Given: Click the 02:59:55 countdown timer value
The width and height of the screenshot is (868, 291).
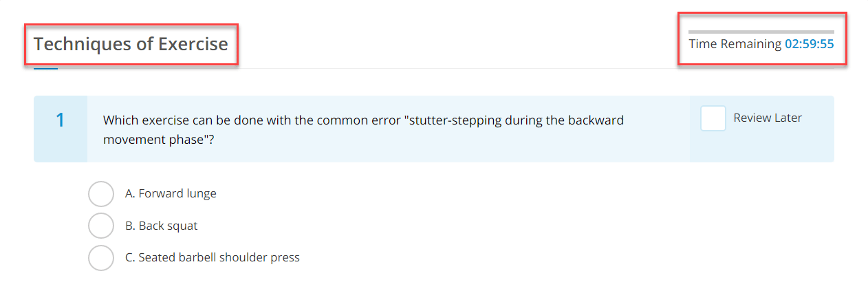Looking at the screenshot, I should (x=810, y=44).
